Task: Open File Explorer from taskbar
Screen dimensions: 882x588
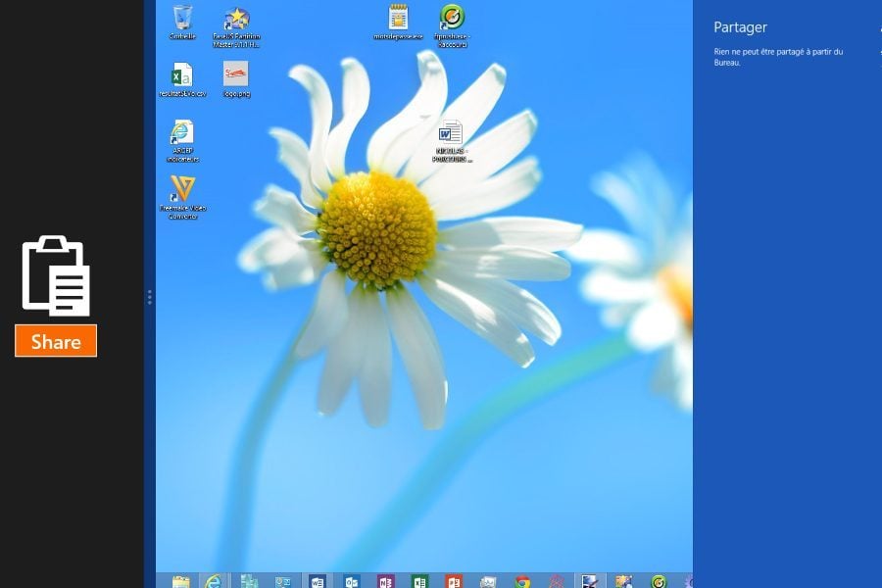Action: [181, 581]
